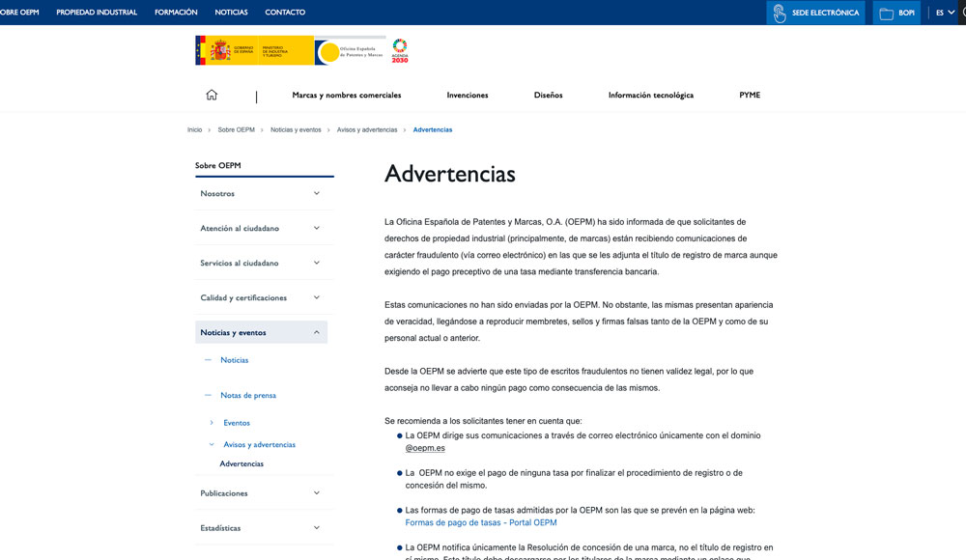Screen dimensions: 966x560
Task: Go to Notas de prensa in sidebar
Action: pos(248,395)
